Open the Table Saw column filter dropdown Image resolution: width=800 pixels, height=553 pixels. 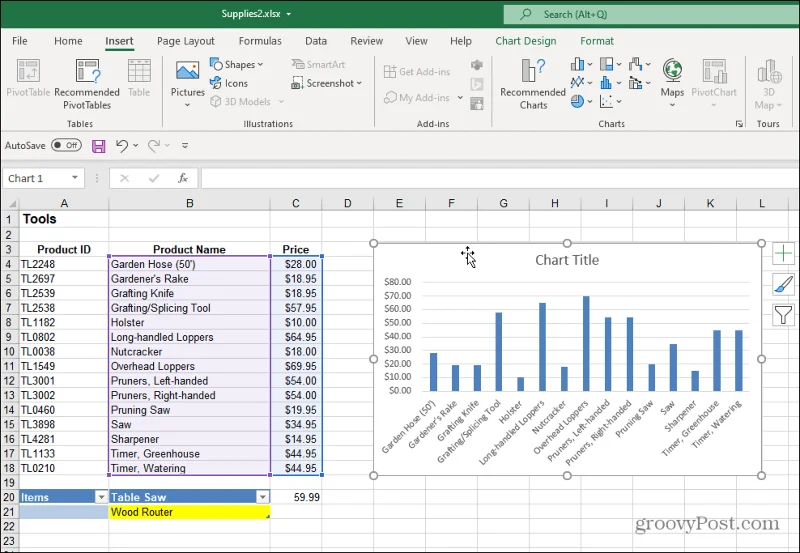coord(263,497)
